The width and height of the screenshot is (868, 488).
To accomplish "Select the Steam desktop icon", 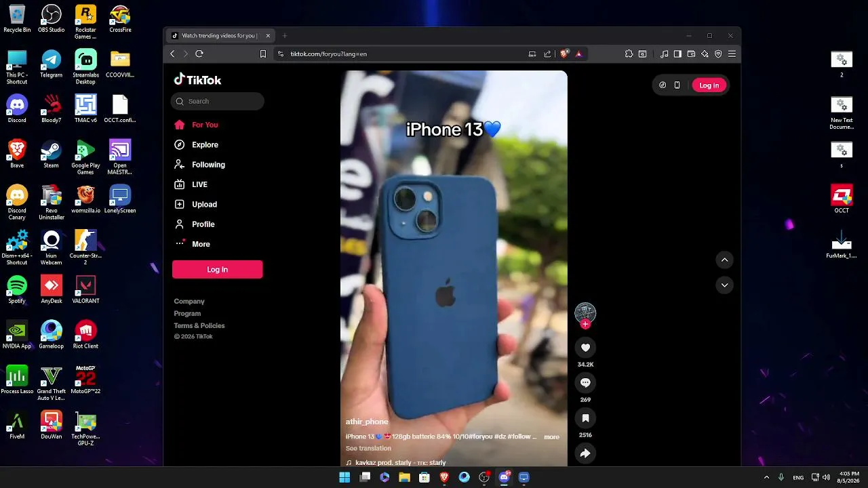I will point(52,155).
